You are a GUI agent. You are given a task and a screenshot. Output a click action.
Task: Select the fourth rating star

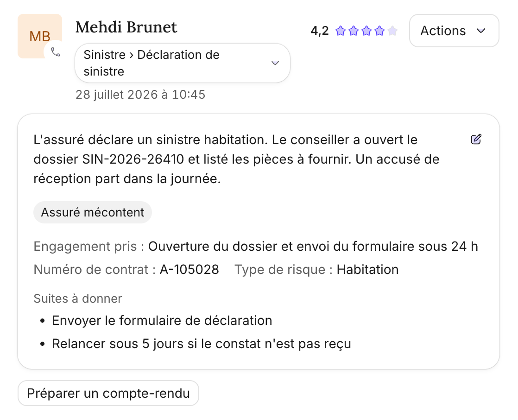(x=379, y=31)
